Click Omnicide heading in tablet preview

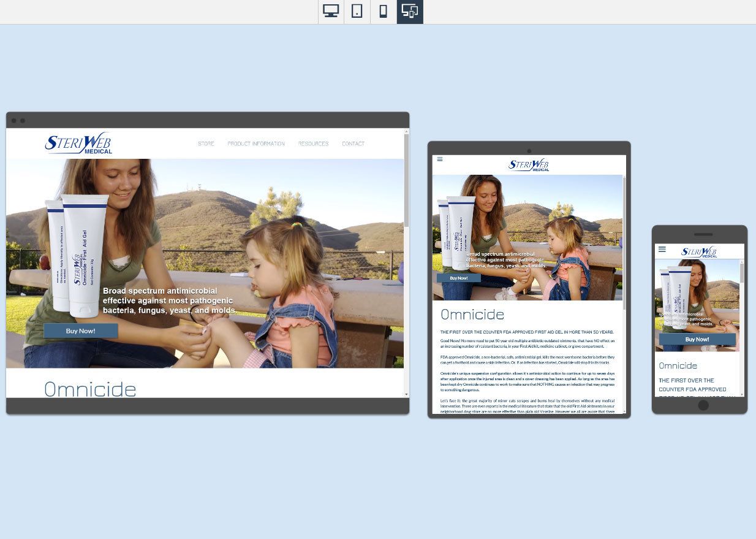472,315
